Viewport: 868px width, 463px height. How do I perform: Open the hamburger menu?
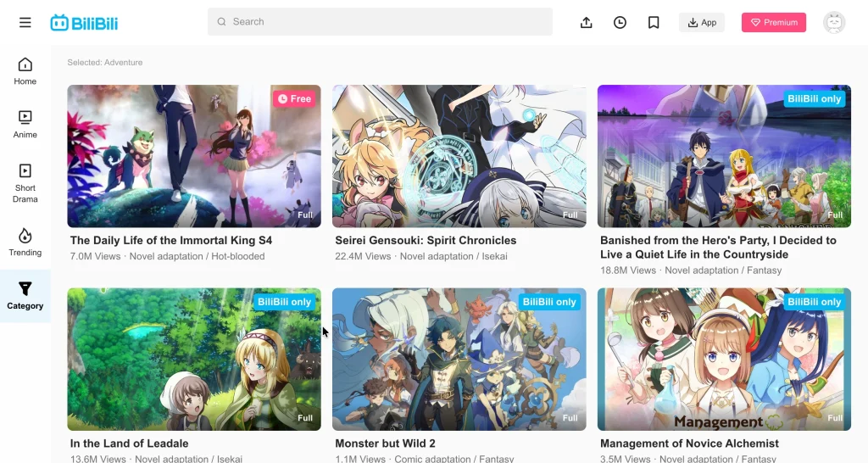click(x=25, y=23)
